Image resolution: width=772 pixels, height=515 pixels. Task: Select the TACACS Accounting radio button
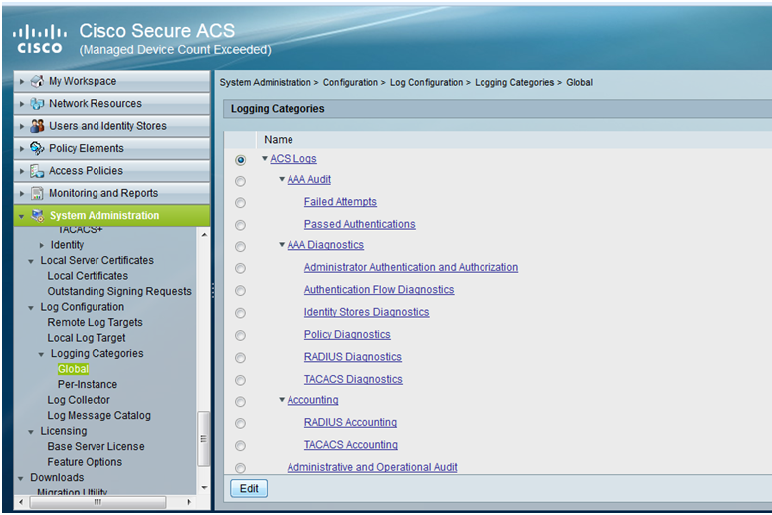[x=240, y=446]
